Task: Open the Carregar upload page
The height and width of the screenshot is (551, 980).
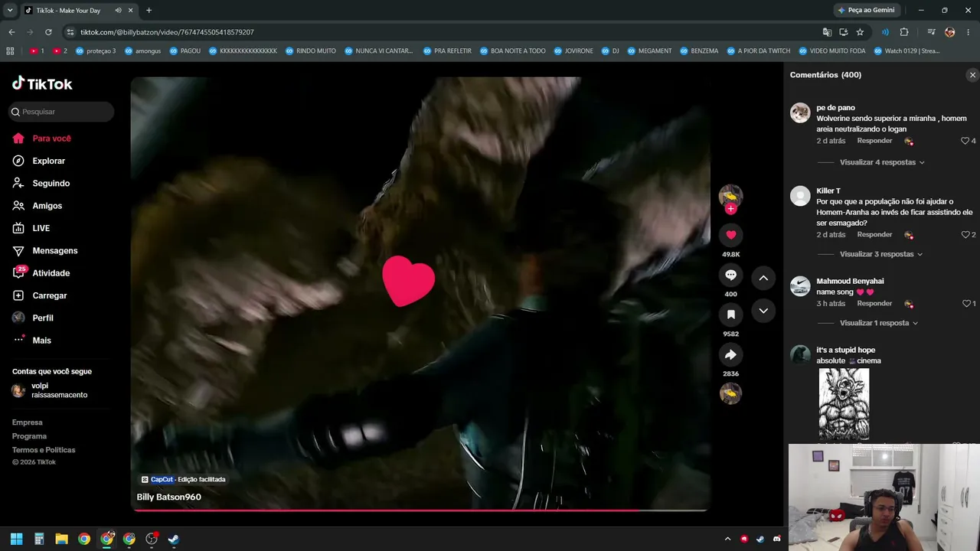Action: coord(49,295)
